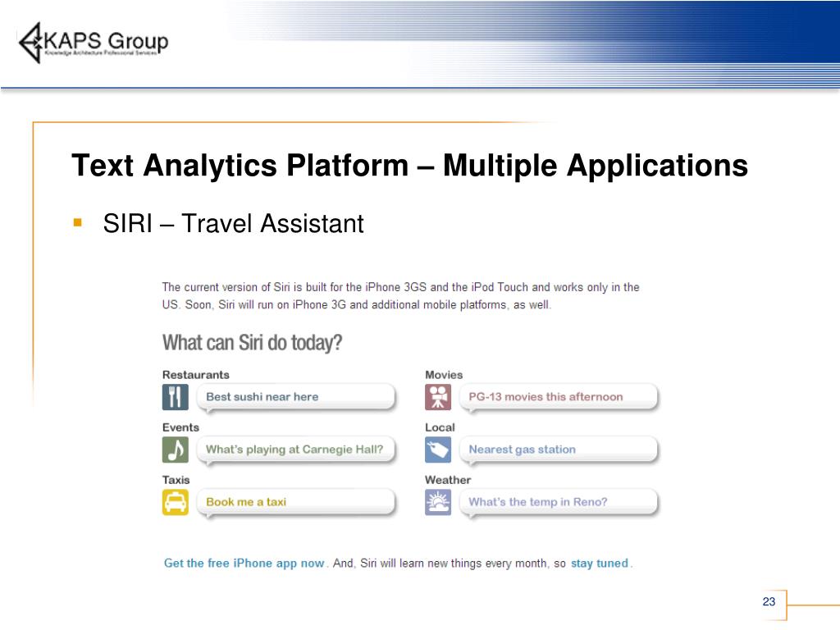Viewport: 840px width, 630px height.
Task: Click the Events music note icon
Action: pos(176,450)
